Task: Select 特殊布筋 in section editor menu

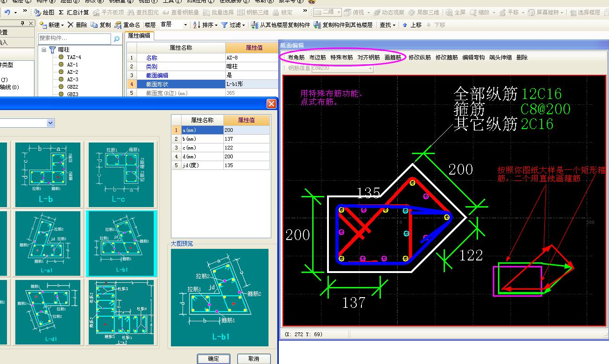Action: tap(341, 58)
